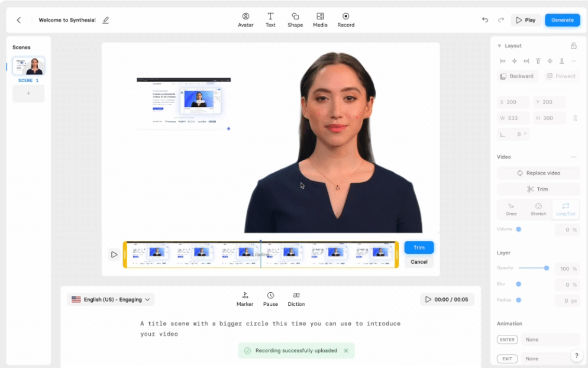Align element to the top
The height and width of the screenshot is (368, 588).
(x=538, y=61)
